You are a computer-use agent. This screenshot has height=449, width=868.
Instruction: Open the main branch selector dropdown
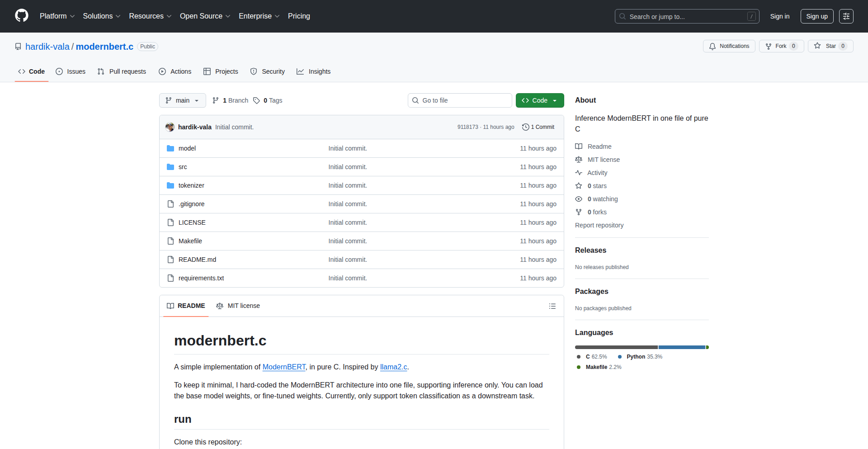(x=183, y=100)
